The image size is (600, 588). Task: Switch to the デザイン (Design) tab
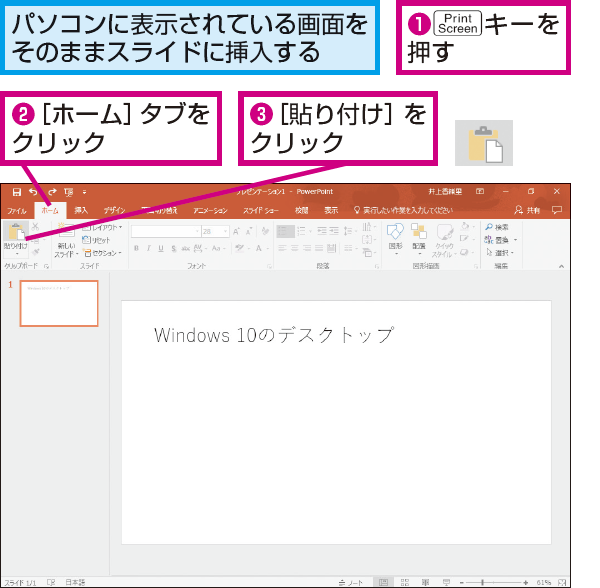pos(114,210)
